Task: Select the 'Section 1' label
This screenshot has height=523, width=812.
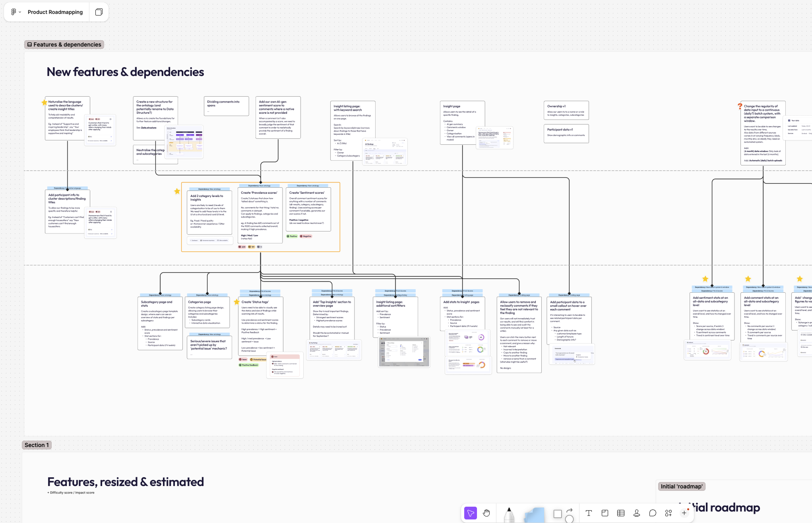Action: pyautogui.click(x=37, y=445)
